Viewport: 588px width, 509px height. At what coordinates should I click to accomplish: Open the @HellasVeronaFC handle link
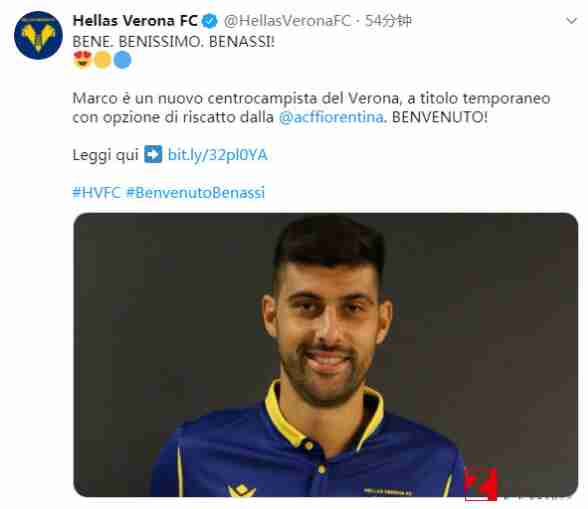(x=287, y=21)
